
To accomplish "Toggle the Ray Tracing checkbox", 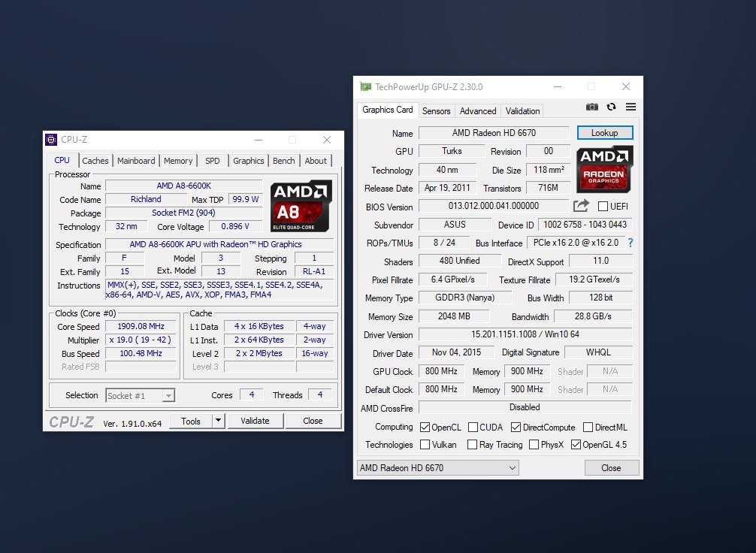I will click(x=473, y=445).
